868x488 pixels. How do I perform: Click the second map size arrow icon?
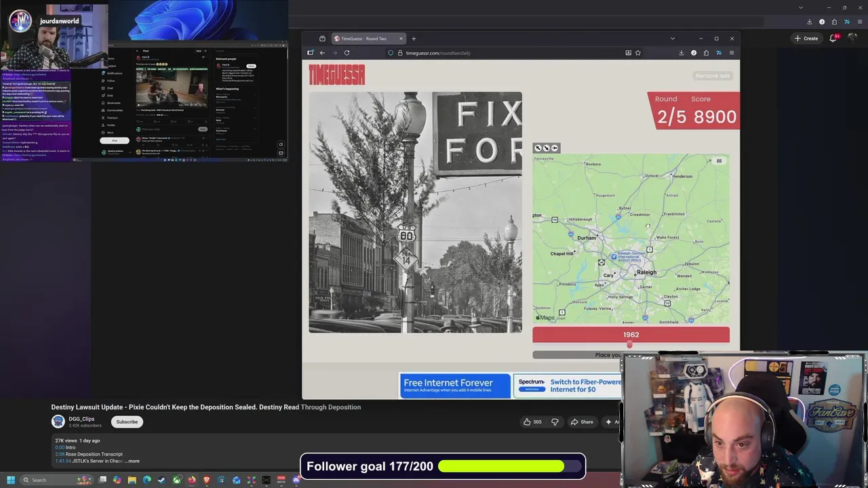click(547, 148)
